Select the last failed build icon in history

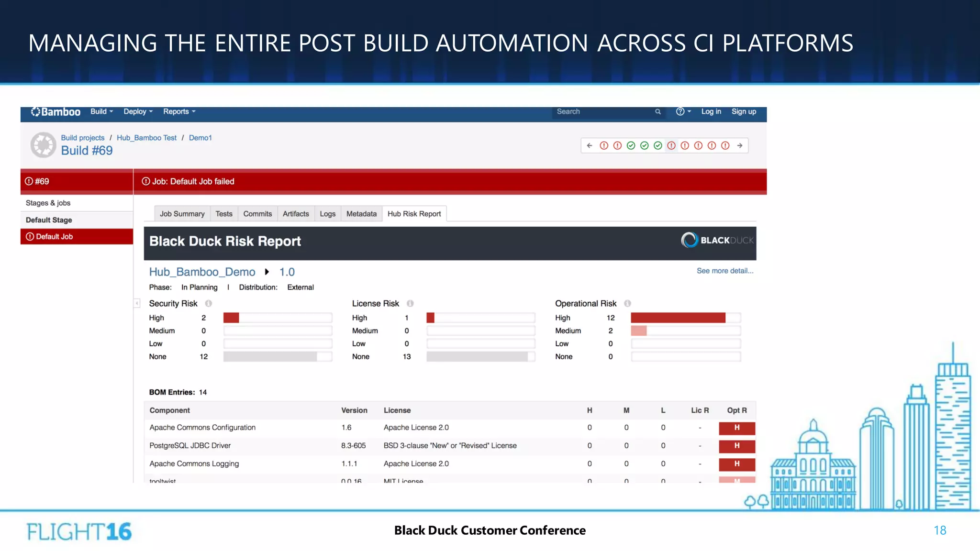[725, 145]
